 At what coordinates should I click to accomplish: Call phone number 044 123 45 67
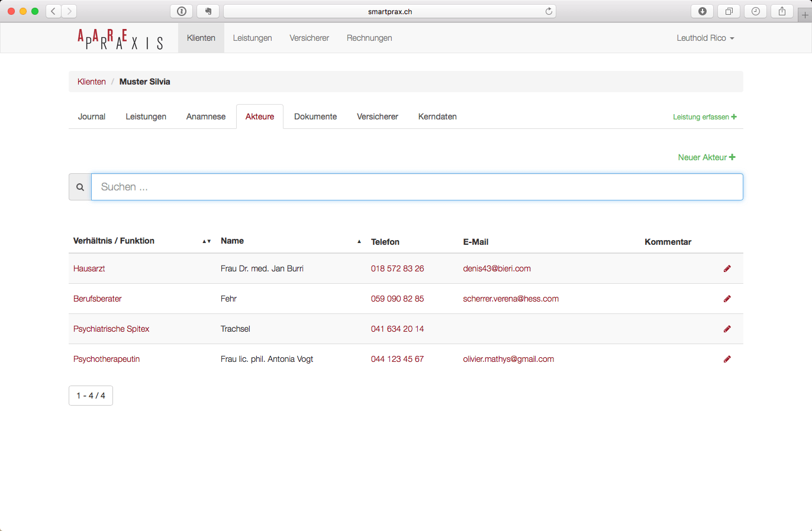point(398,359)
